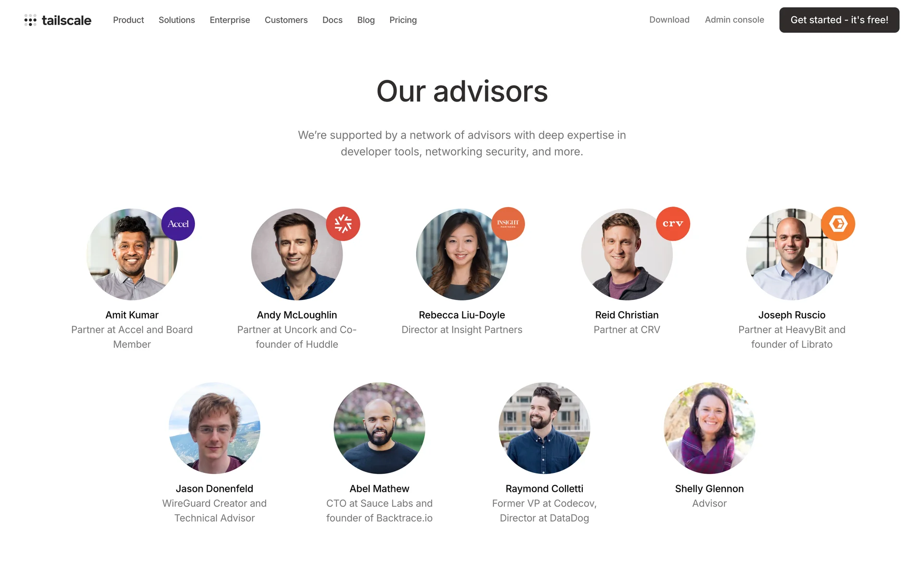Open the Admin console
The image size is (924, 578).
pos(734,20)
